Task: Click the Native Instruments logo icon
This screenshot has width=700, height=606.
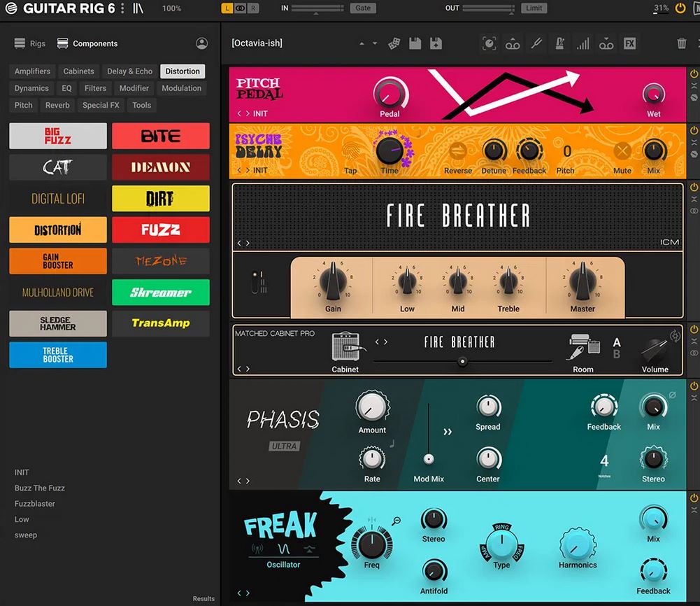Action: (x=10, y=8)
